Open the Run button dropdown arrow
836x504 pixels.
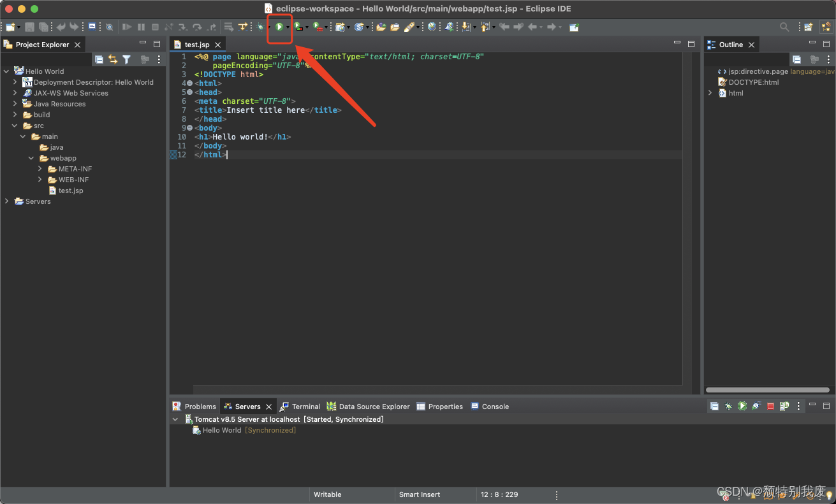pyautogui.click(x=288, y=27)
